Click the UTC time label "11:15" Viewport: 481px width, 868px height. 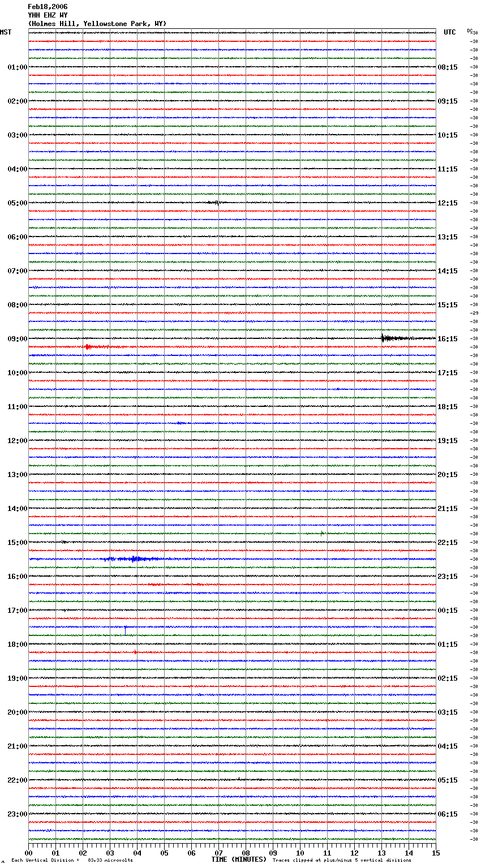click(x=448, y=169)
